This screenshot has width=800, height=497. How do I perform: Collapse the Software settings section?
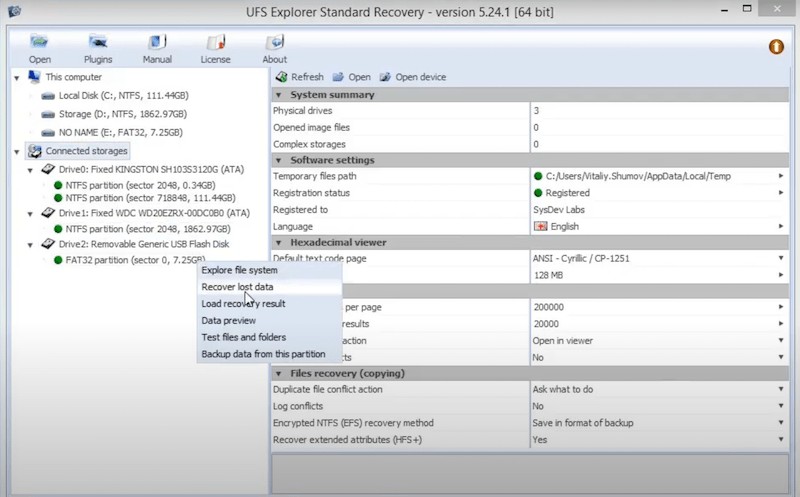point(279,160)
